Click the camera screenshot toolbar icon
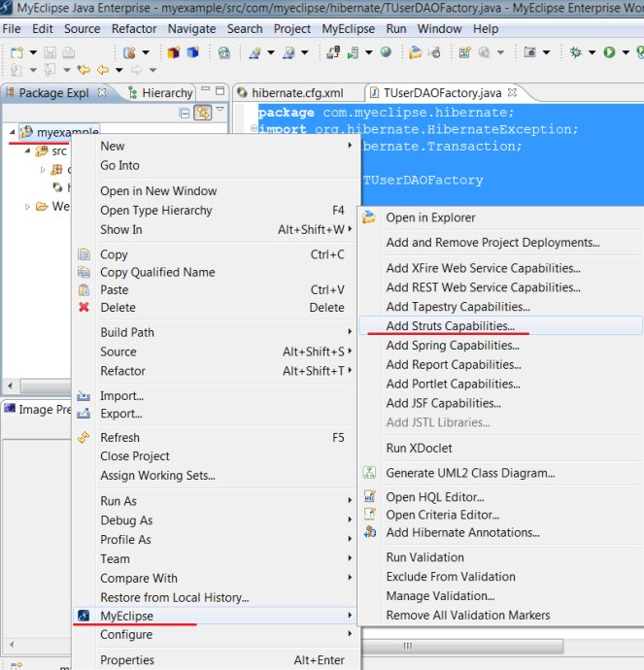The image size is (644, 670). [x=529, y=52]
